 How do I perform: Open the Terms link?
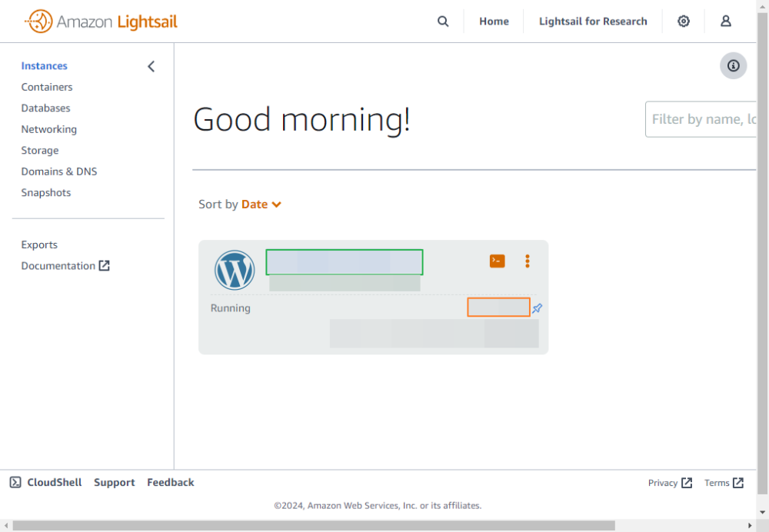tap(724, 483)
